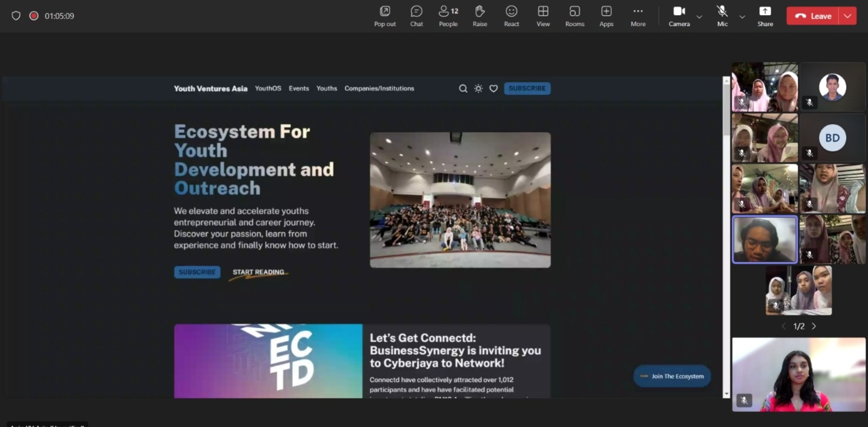This screenshot has height=427, width=868.
Task: Click muted mic icon on BD tile
Action: [x=809, y=153]
